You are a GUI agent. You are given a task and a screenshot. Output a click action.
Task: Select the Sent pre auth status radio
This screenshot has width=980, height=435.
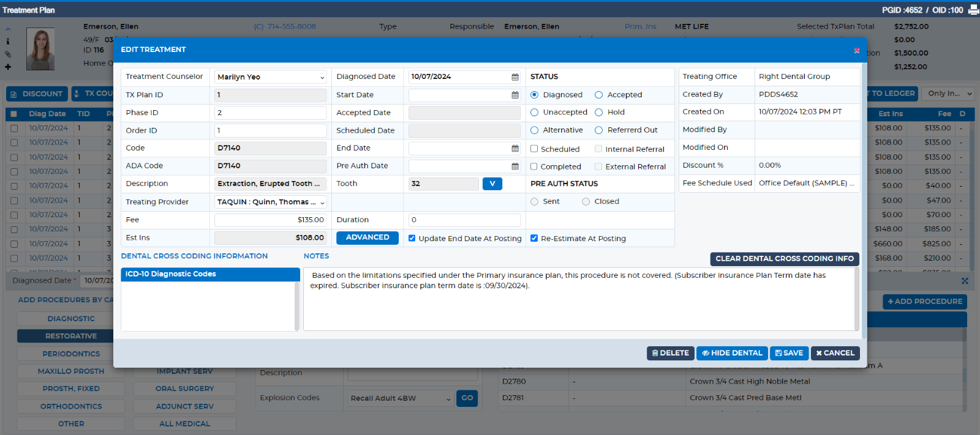click(535, 202)
